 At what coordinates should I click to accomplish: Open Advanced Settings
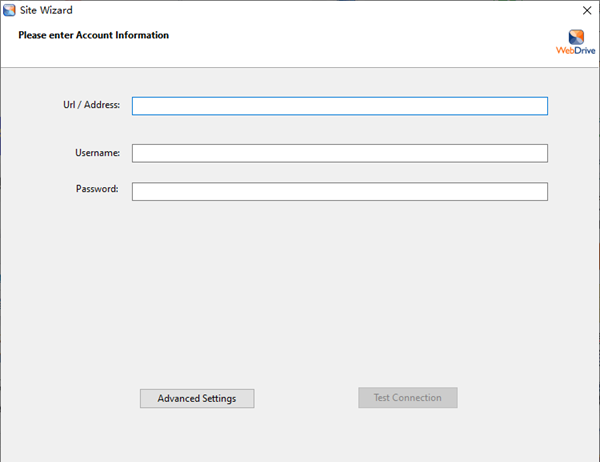tap(197, 398)
